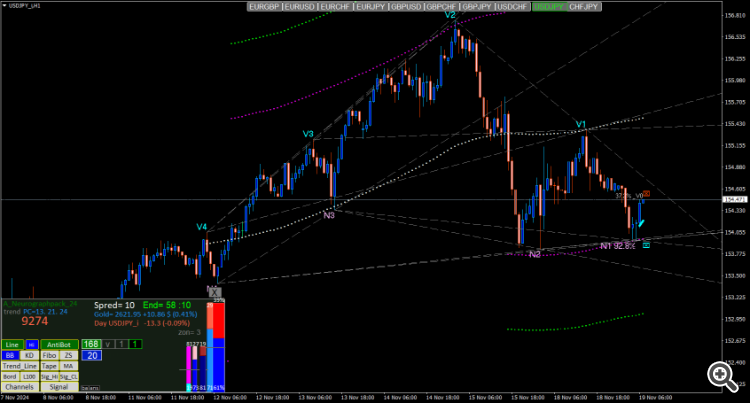The width and height of the screenshot is (750, 403).
Task: Click the zon= 3 label
Action: pos(189,332)
